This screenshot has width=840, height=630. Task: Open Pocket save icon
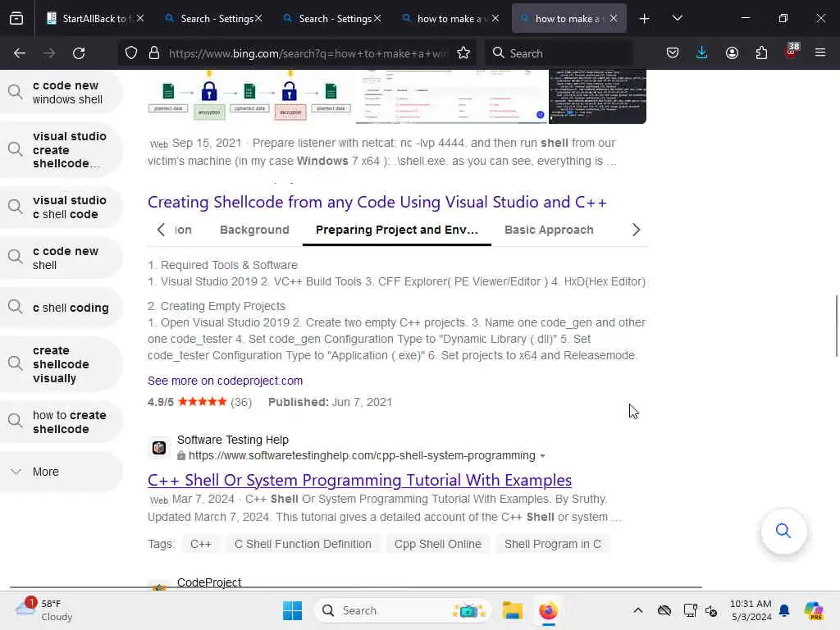tap(673, 53)
